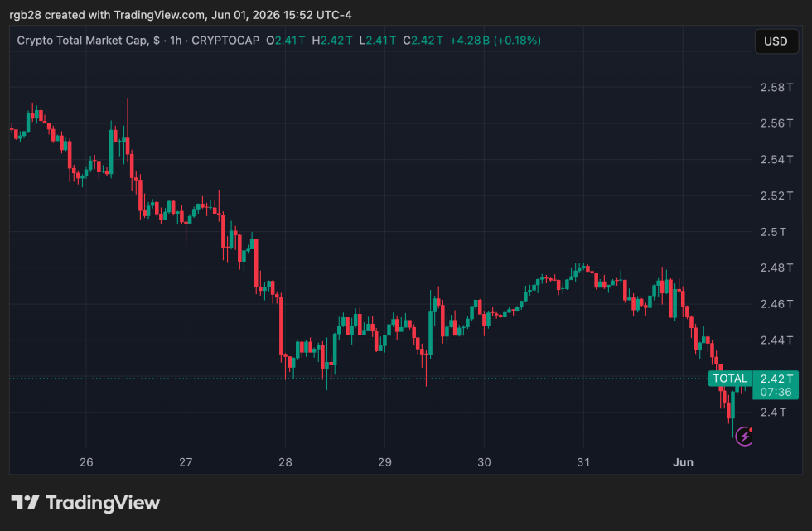Viewport: 812px width, 531px height.
Task: Click the 28 date axis label
Action: [285, 462]
